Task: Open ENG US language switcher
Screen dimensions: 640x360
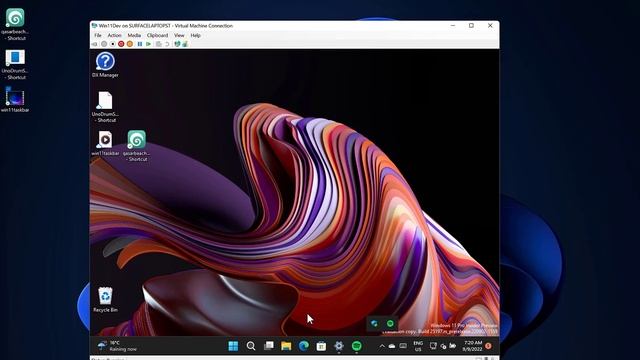Action: coord(418,347)
